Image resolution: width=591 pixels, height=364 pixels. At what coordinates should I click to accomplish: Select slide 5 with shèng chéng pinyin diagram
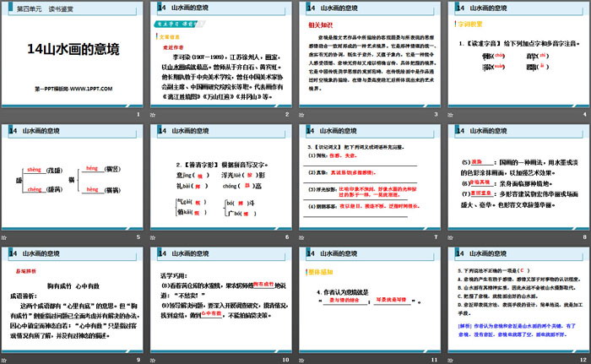(x=73, y=177)
